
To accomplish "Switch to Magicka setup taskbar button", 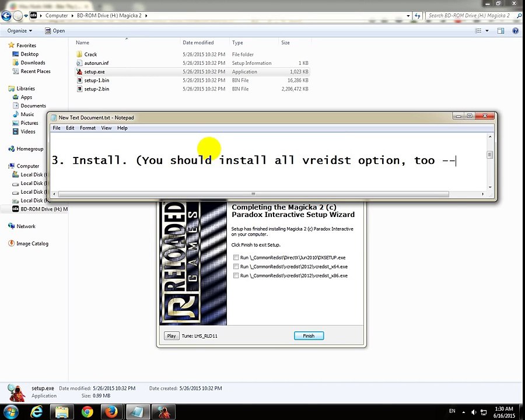I will pos(164,412).
